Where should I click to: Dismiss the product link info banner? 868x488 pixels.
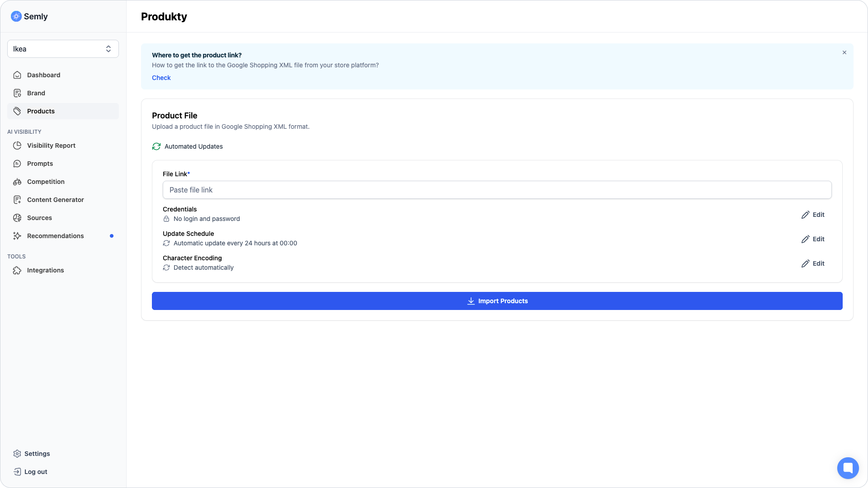point(844,52)
